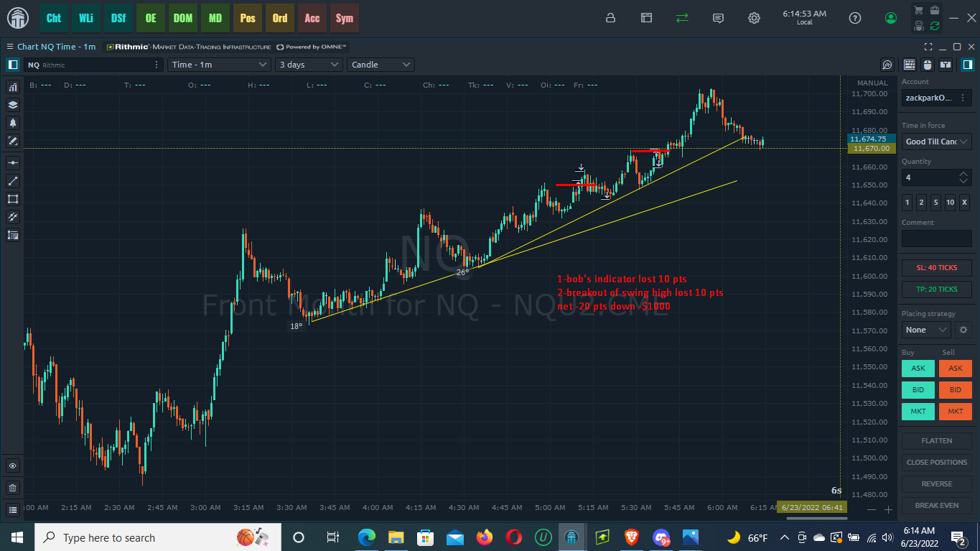Open the Sym symbols button

tap(345, 18)
